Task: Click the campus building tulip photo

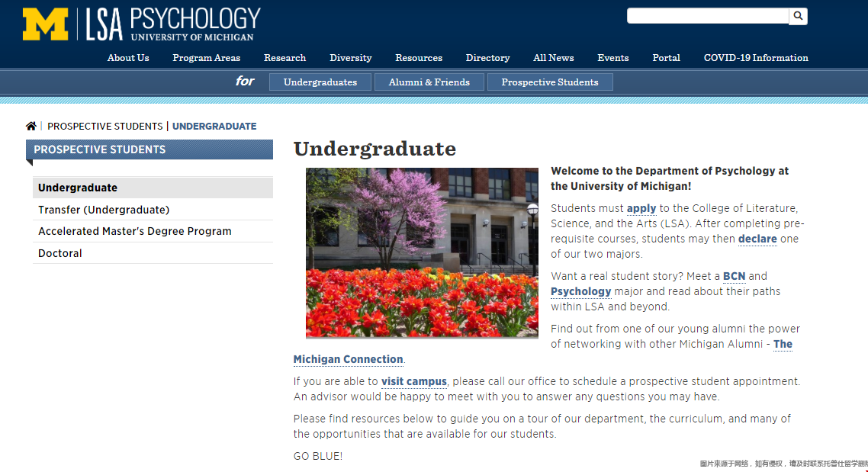Action: pos(422,252)
